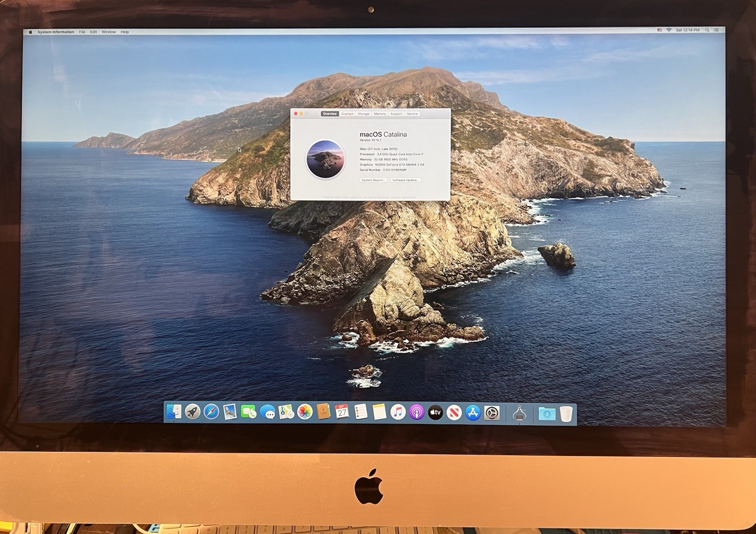Open the File menu

pos(82,32)
